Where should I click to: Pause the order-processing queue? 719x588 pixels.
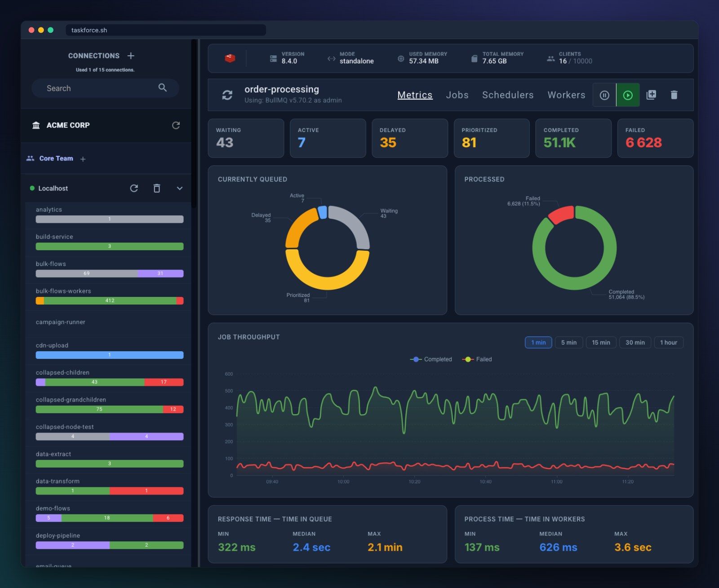pos(604,95)
